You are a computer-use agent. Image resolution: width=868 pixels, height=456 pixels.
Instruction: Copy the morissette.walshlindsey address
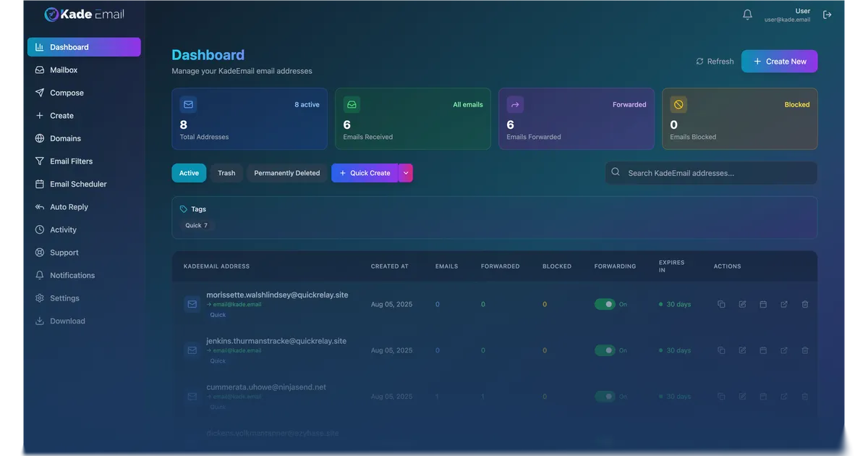click(721, 304)
